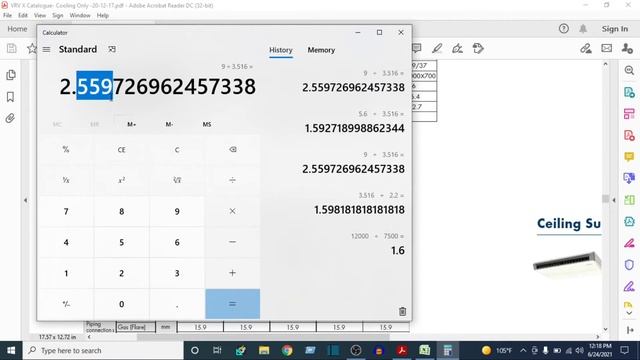
Task: Open the View menu in Acrobat Reader
Action: pos(40,16)
